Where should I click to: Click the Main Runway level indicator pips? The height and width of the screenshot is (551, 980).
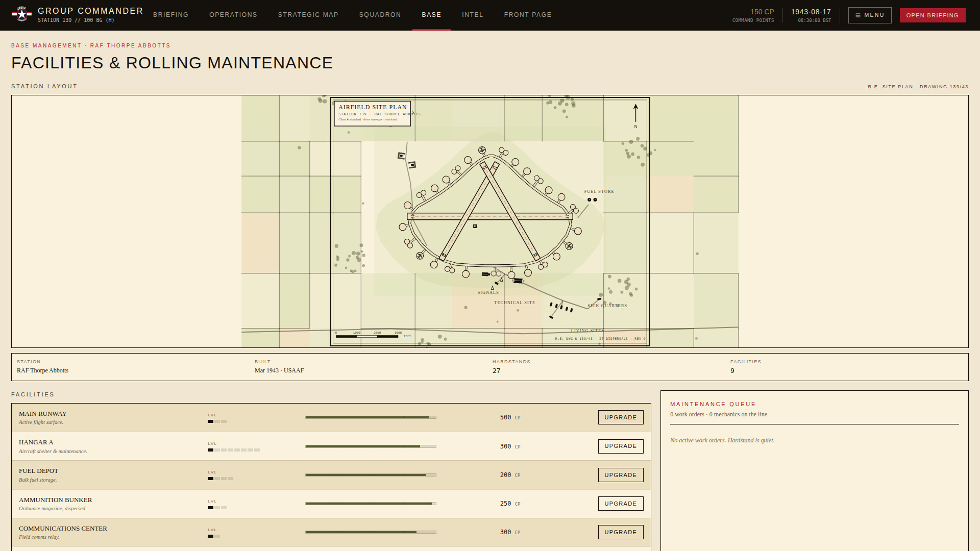[217, 421]
